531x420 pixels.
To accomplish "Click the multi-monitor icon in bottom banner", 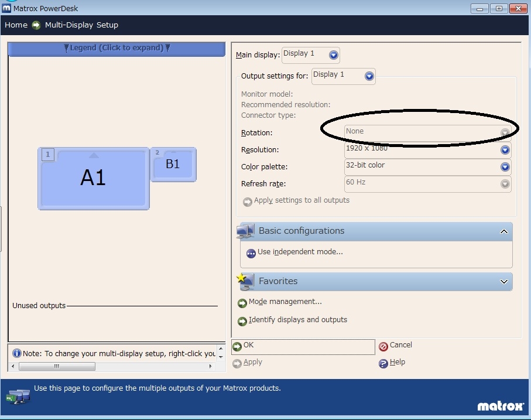I will [x=18, y=397].
